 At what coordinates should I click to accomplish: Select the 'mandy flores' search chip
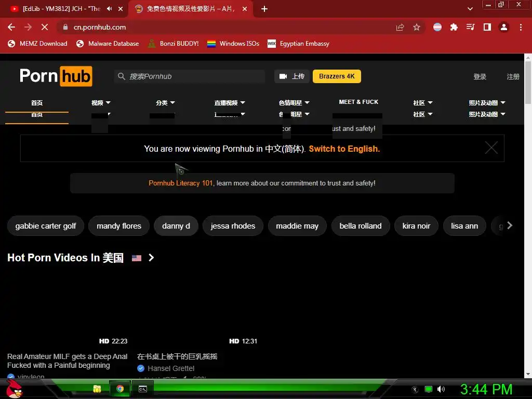119,226
